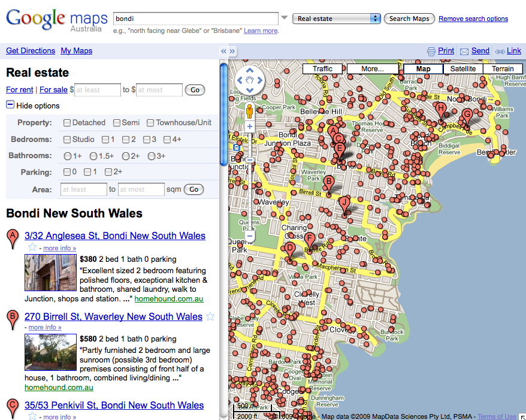Click the C pin beside Penkivil St listing
Viewport: 526px width, 420px height.
pyautogui.click(x=13, y=409)
